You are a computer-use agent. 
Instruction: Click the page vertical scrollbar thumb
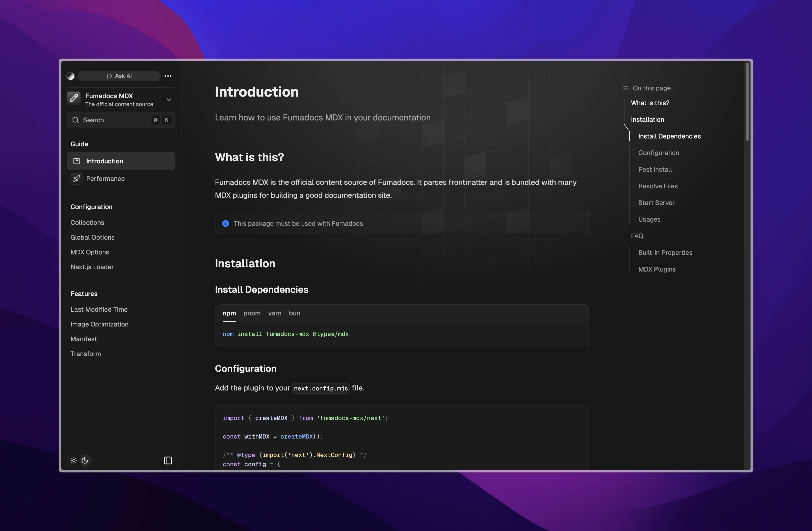click(747, 101)
